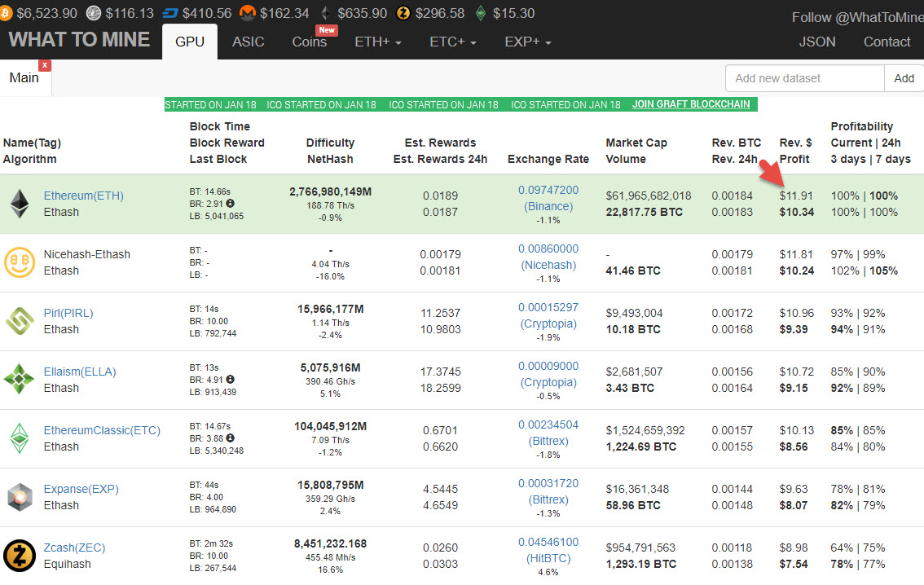Open the Coins tab
Image resolution: width=924 pixels, height=585 pixels.
pos(310,42)
